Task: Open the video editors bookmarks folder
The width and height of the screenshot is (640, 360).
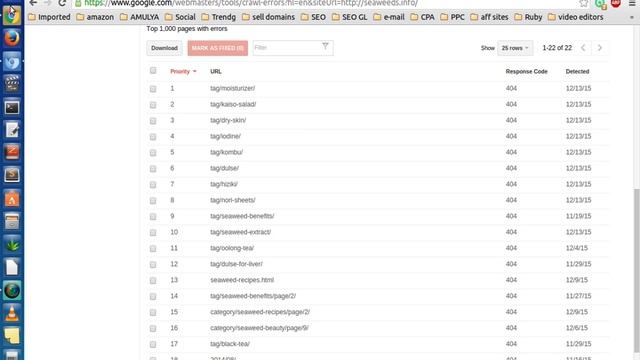Action: point(576,17)
